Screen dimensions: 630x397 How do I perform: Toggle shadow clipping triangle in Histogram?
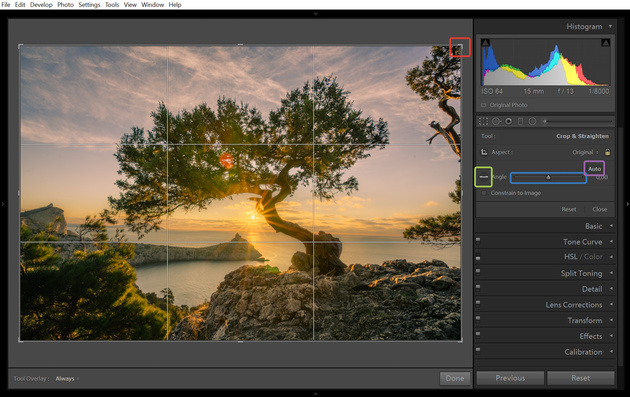485,43
